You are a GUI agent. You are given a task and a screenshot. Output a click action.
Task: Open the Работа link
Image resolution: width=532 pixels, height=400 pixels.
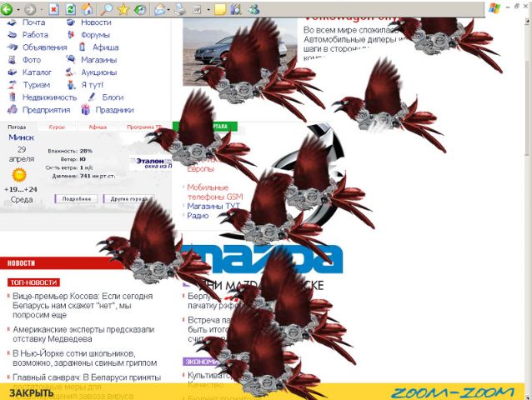[x=35, y=34]
